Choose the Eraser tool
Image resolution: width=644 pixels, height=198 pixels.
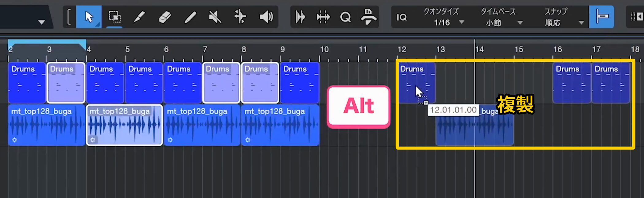tap(165, 17)
